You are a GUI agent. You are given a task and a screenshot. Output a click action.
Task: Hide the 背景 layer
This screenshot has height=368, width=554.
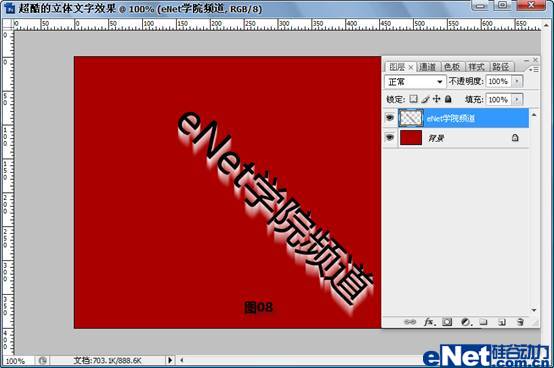click(390, 137)
